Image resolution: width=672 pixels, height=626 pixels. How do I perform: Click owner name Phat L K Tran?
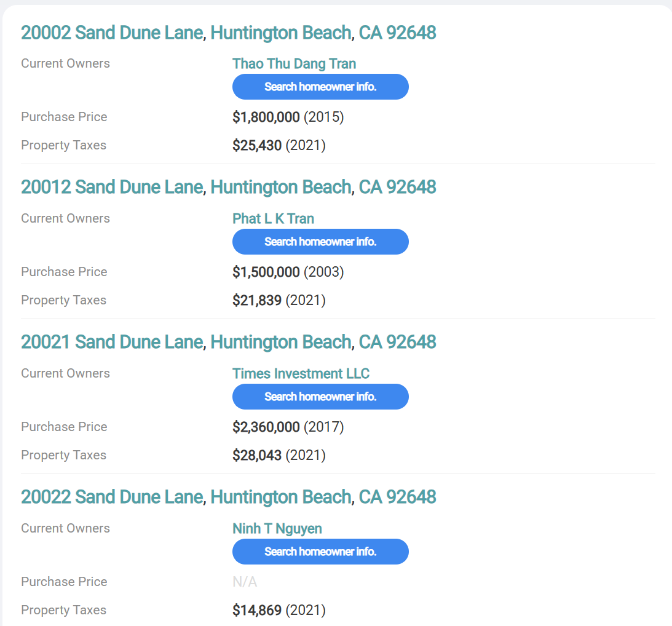pos(273,219)
